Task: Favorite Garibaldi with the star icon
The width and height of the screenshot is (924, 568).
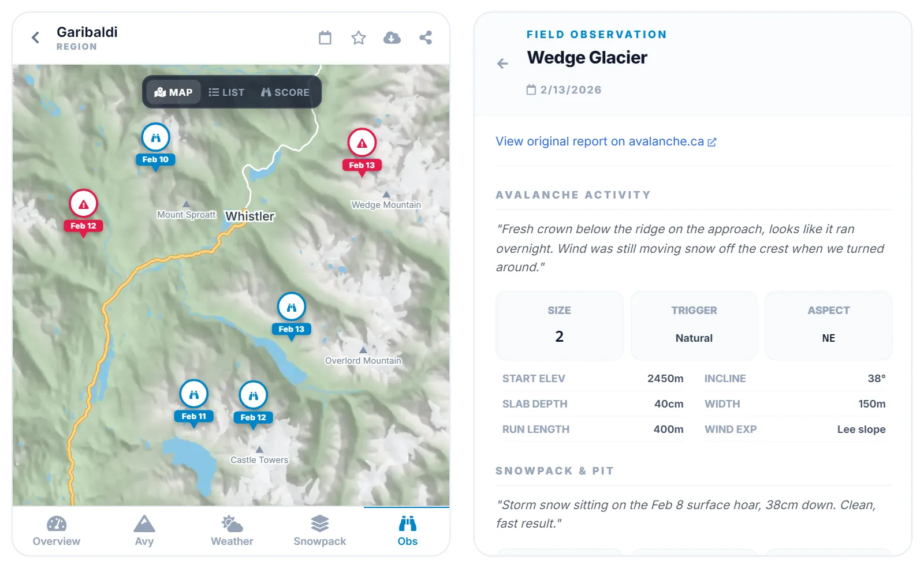Action: [359, 38]
